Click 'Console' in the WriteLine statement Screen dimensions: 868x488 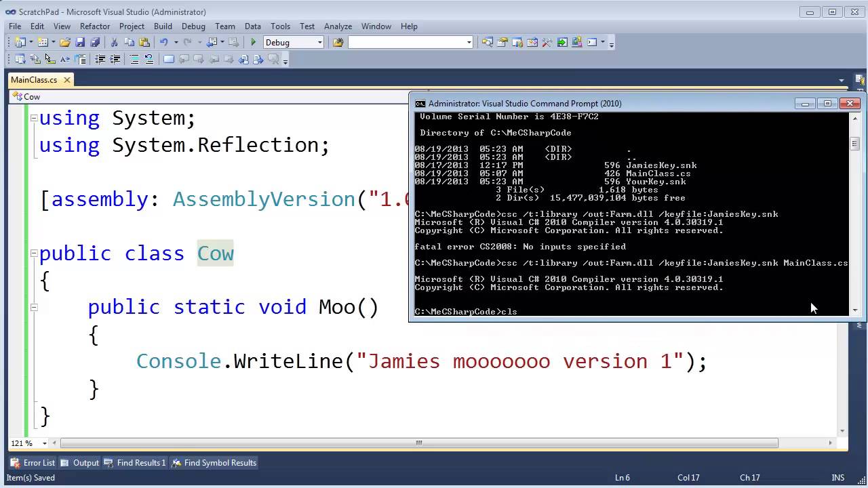click(178, 361)
